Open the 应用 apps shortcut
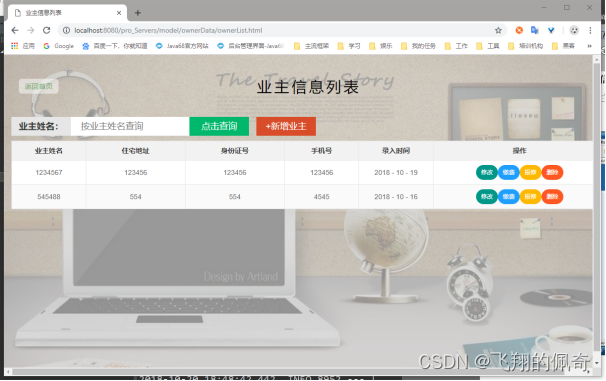The height and width of the screenshot is (381, 606). 23,46
